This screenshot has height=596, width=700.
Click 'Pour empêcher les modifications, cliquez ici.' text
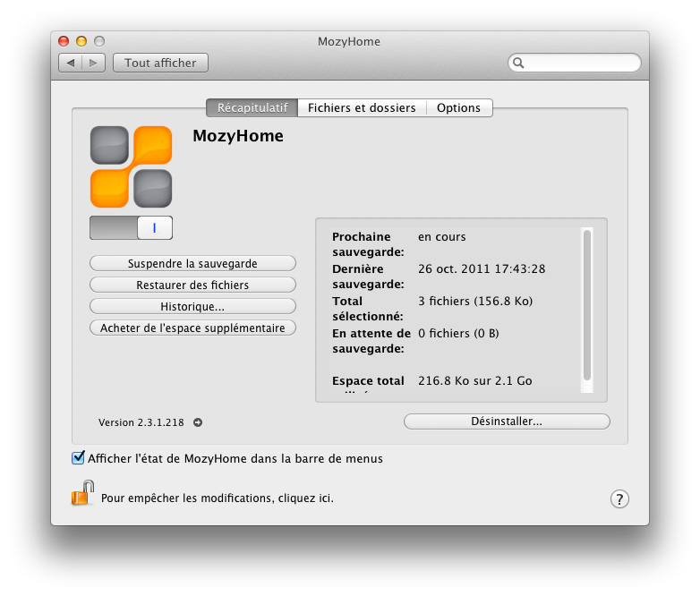click(218, 498)
